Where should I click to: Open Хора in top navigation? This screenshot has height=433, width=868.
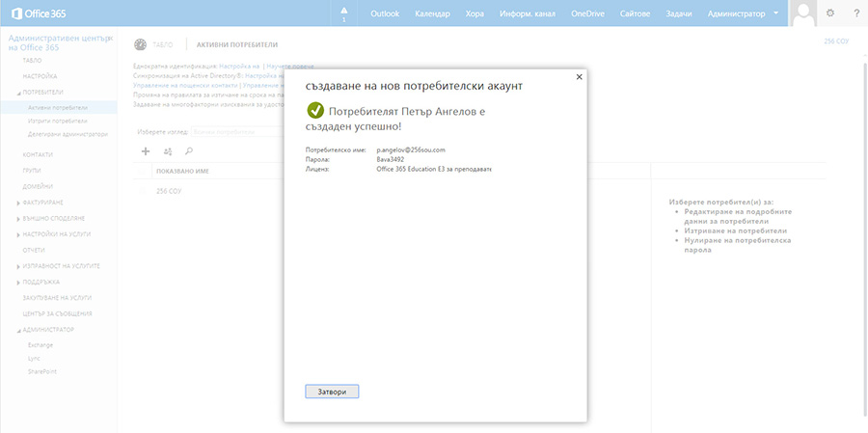coord(475,14)
